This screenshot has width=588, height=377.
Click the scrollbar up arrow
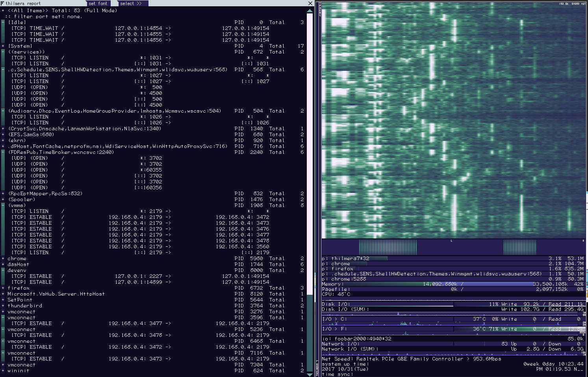point(310,11)
